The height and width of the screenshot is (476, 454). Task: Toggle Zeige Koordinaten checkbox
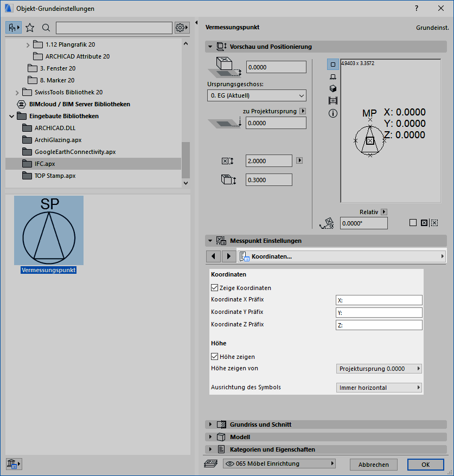(x=214, y=287)
